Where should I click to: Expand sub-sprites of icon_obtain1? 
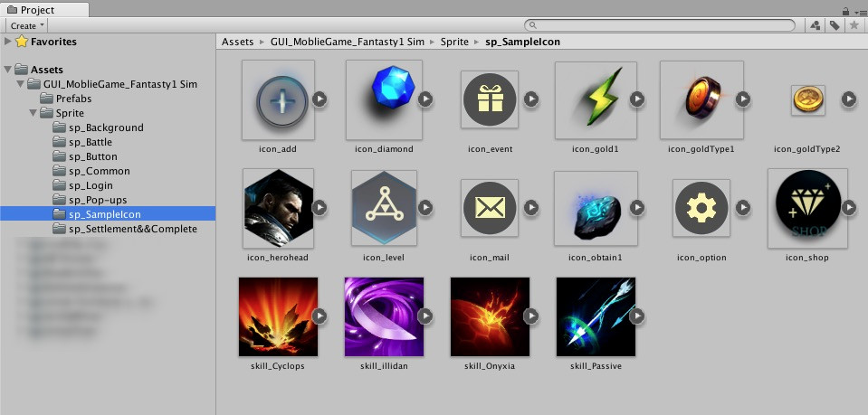(637, 208)
